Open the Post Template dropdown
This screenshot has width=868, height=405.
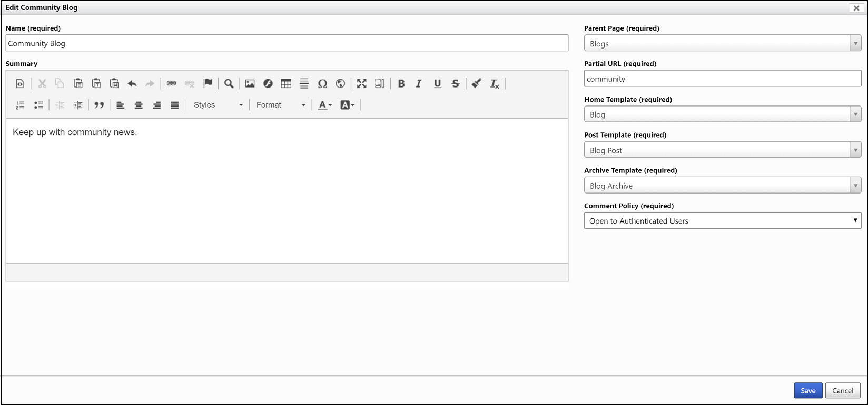pos(723,150)
